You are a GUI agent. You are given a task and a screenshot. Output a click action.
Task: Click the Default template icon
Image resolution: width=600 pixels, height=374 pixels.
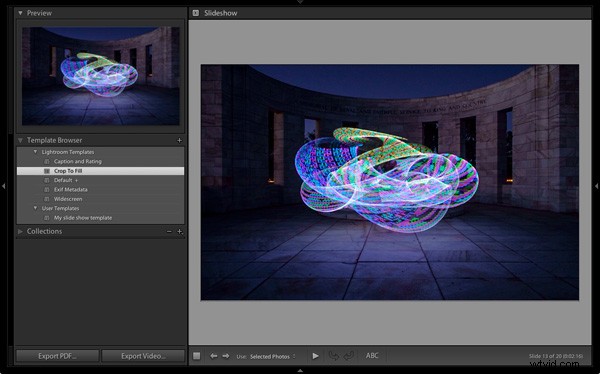click(x=47, y=180)
